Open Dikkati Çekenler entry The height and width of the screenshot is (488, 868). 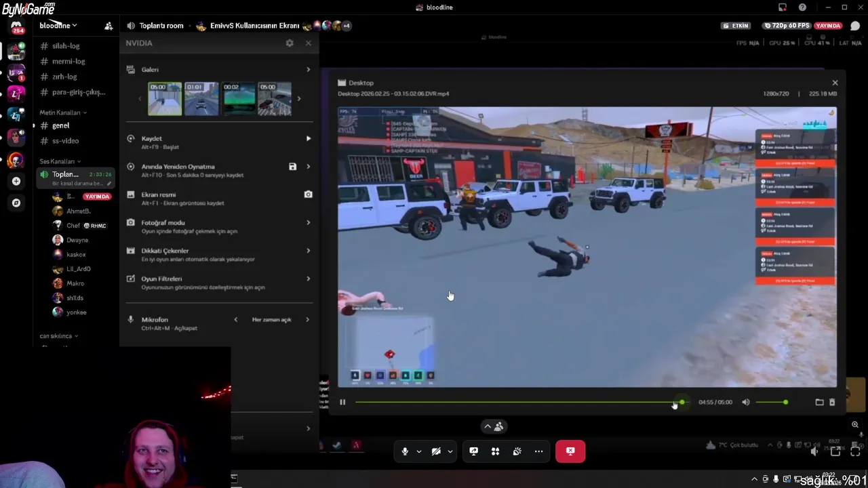[x=218, y=255]
